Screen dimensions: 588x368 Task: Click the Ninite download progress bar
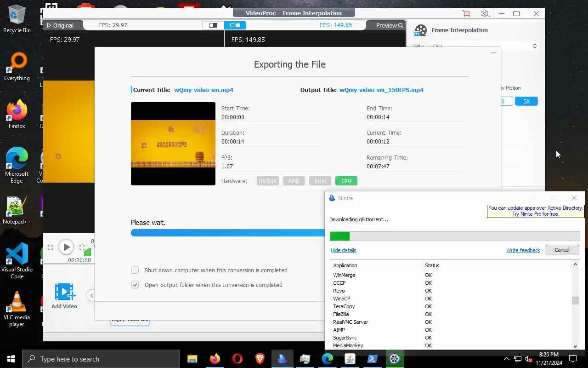(455, 236)
